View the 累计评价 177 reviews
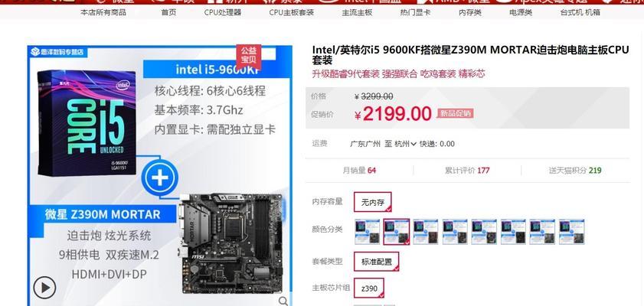The image size is (644, 306). pos(467,171)
